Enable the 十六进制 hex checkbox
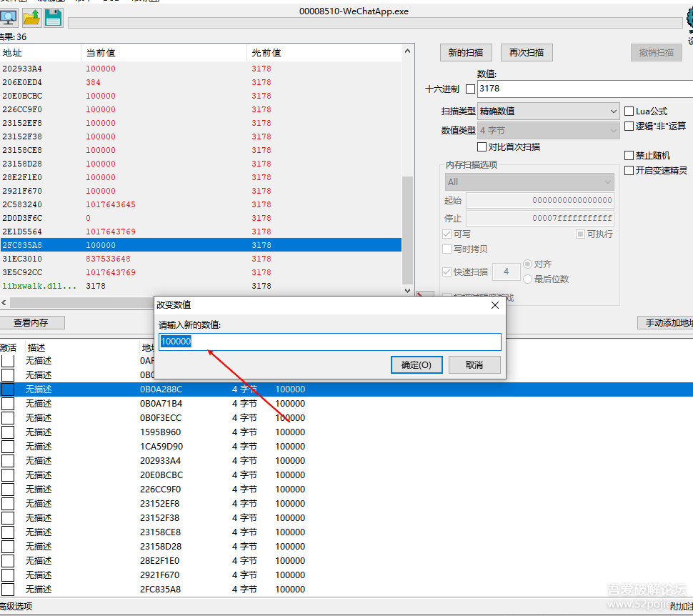Image resolution: width=693 pixels, height=616 pixels. (470, 89)
